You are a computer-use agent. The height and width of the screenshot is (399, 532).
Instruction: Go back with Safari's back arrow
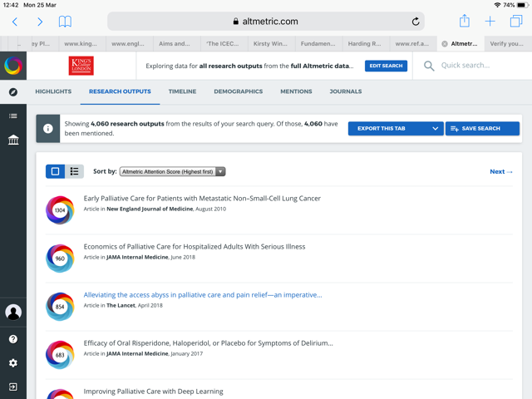(x=15, y=22)
